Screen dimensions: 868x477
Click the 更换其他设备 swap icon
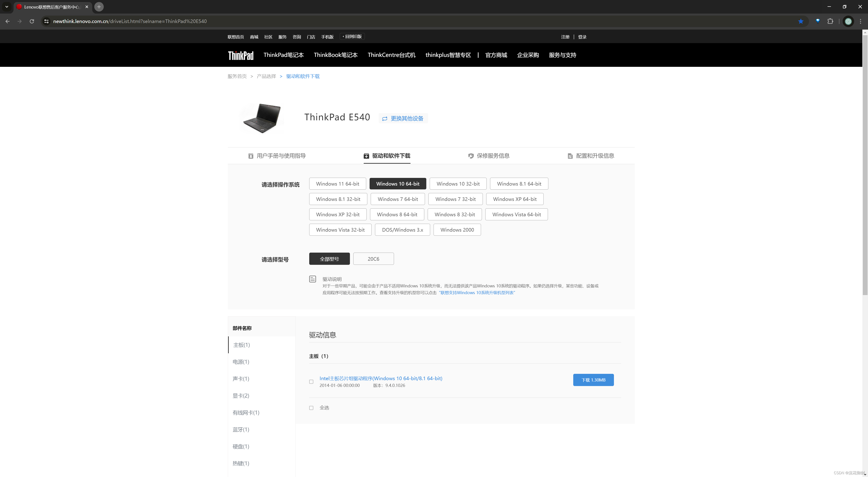pos(384,119)
